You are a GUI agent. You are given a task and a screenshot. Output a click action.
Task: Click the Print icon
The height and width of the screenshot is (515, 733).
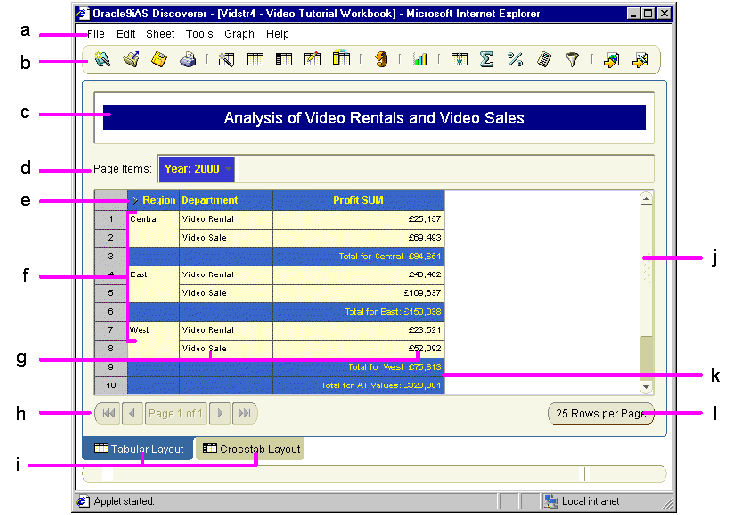pos(188,59)
